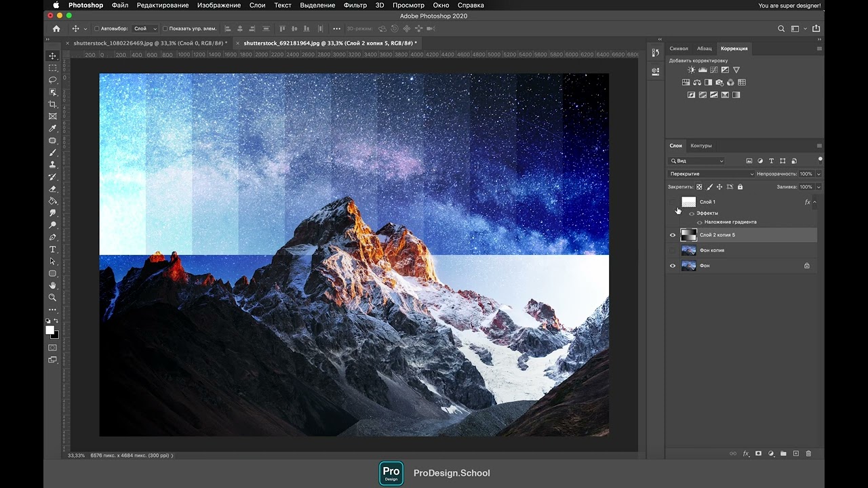
Task: Click the Фон layer thumbnail
Action: [x=689, y=266]
